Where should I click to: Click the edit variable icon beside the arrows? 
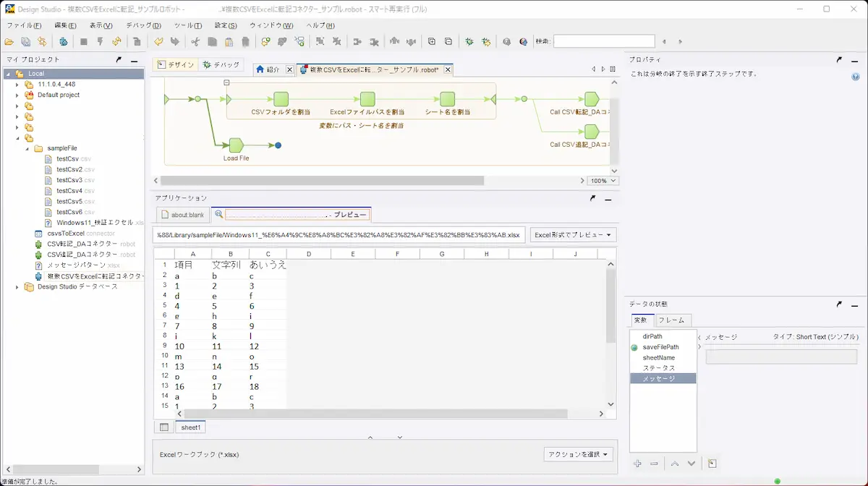tap(712, 463)
